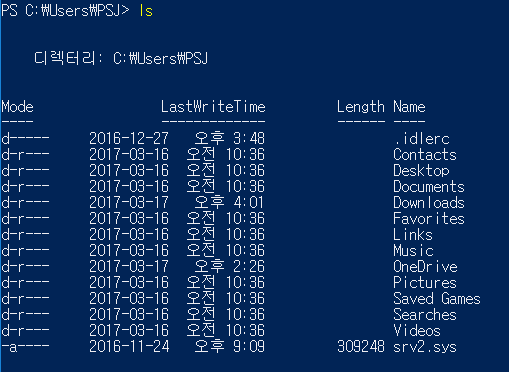Image resolution: width=509 pixels, height=372 pixels.
Task: Click the date '2016-12-27' in .idlerc row
Action: click(x=129, y=139)
